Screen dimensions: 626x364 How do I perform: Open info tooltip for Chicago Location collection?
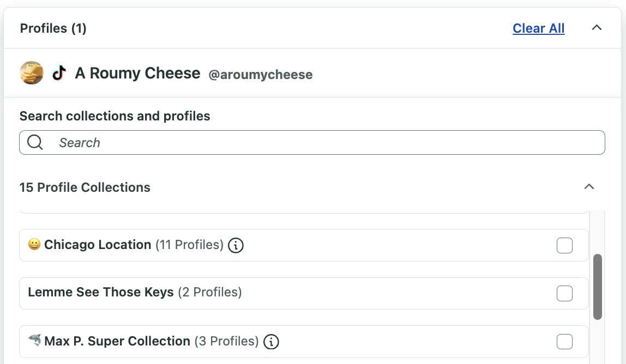235,246
